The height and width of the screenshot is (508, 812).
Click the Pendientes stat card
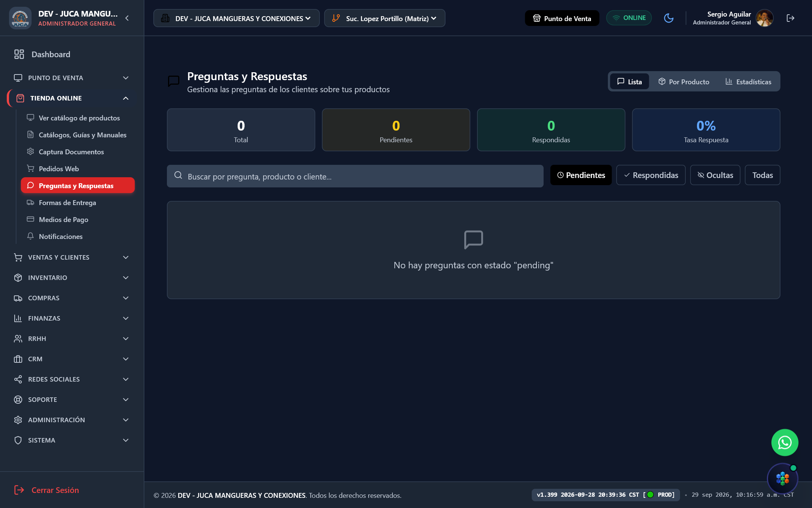[x=396, y=130]
